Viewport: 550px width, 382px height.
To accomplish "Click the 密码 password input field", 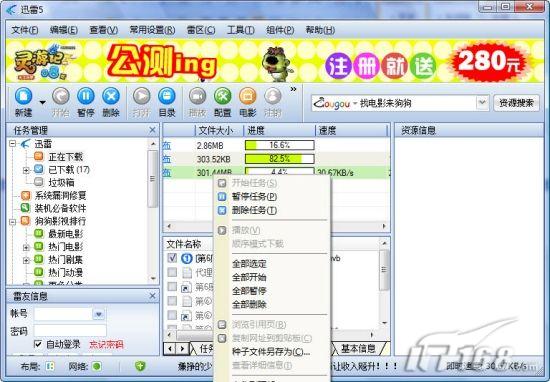I will click(70, 330).
